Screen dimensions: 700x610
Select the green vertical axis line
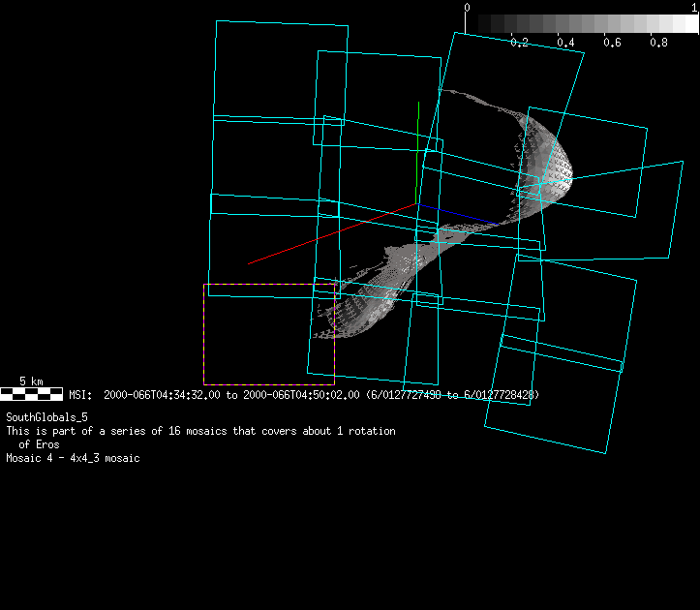(417, 145)
